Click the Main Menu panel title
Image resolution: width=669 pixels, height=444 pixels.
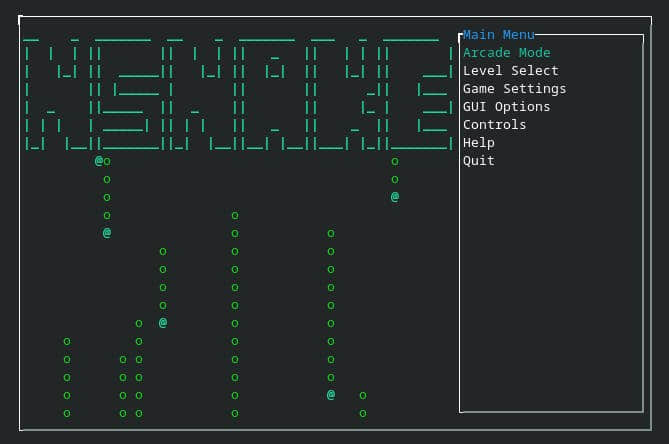pos(498,35)
